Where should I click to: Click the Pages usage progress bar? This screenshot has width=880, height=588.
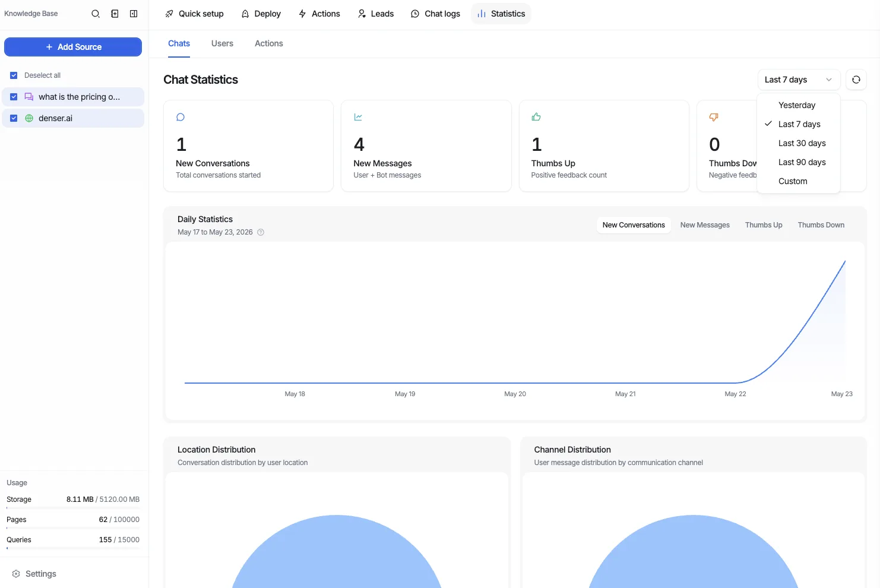pos(73,528)
